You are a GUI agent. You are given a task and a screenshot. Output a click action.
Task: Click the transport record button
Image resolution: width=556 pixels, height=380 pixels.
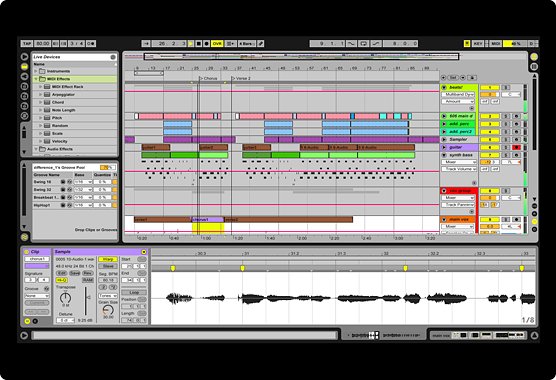pyautogui.click(x=206, y=44)
